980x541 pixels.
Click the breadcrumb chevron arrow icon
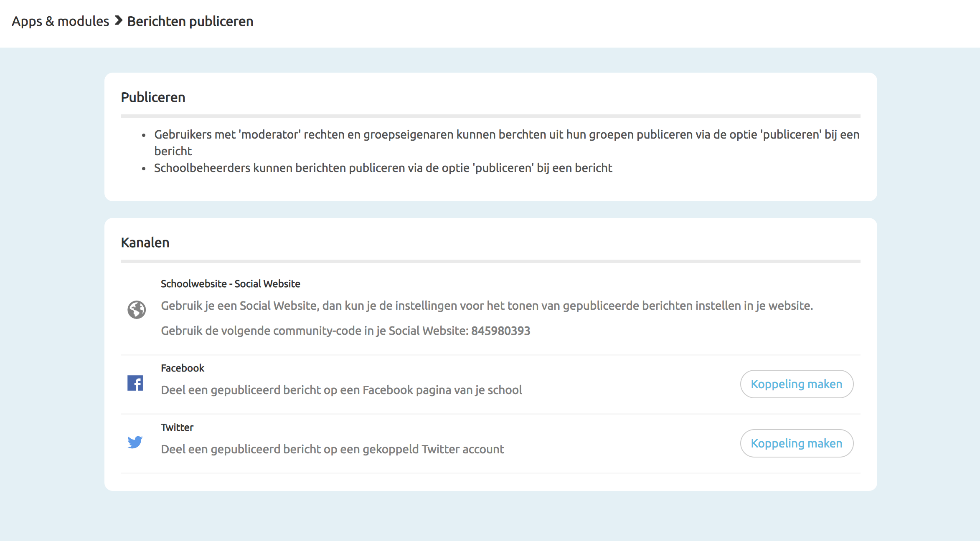pyautogui.click(x=119, y=20)
